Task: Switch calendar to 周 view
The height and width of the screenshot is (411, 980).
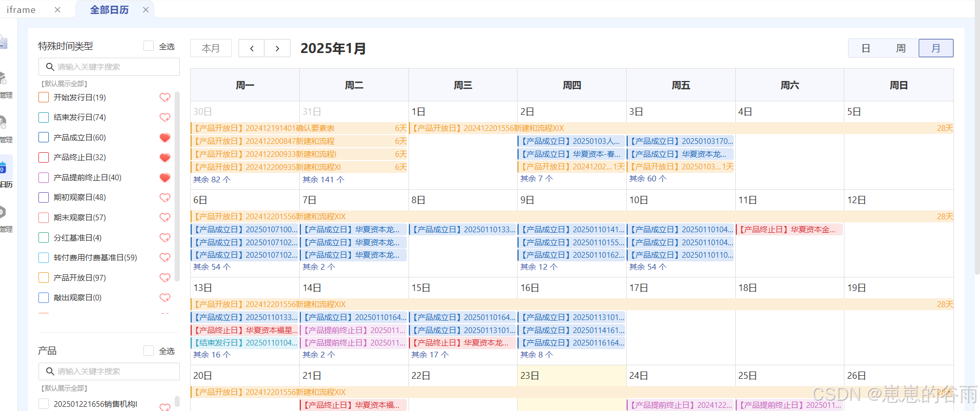Action: [901, 48]
